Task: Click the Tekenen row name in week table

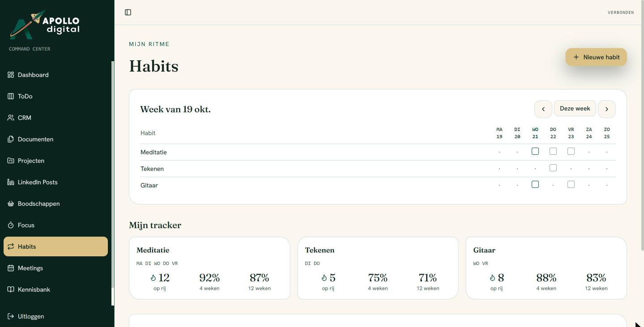Action: (x=152, y=169)
